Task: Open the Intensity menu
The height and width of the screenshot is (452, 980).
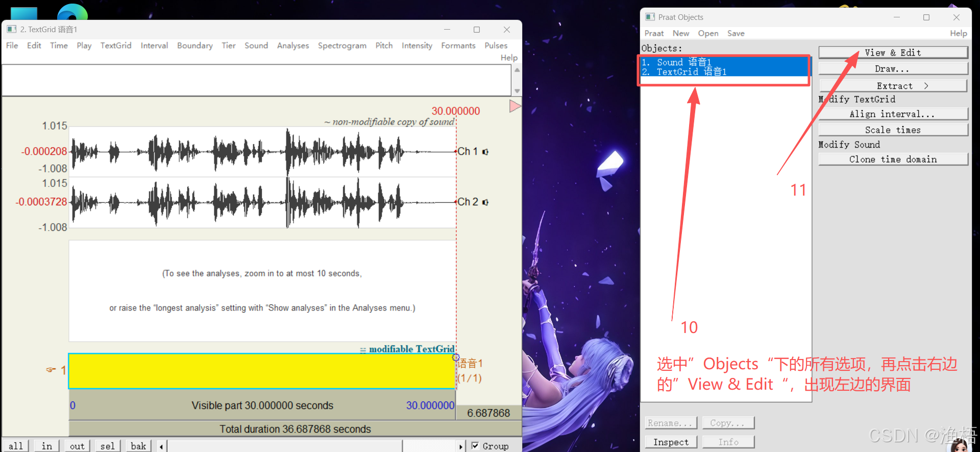Action: coord(417,45)
